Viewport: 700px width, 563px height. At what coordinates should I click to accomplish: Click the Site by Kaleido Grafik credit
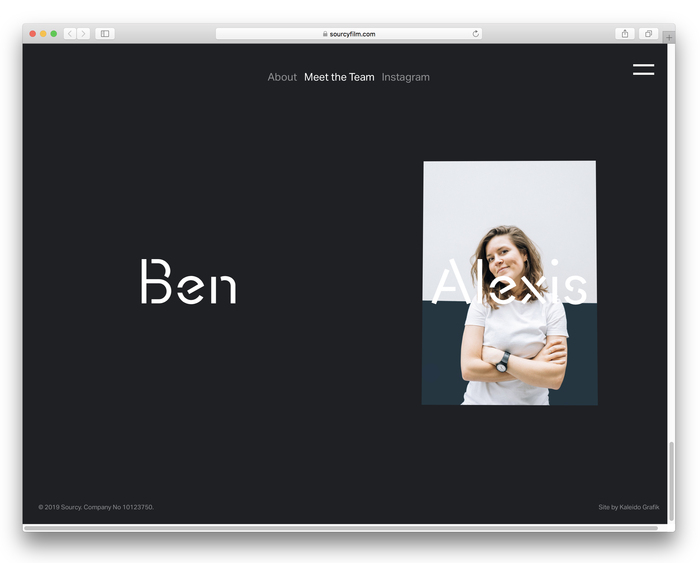pos(628,507)
